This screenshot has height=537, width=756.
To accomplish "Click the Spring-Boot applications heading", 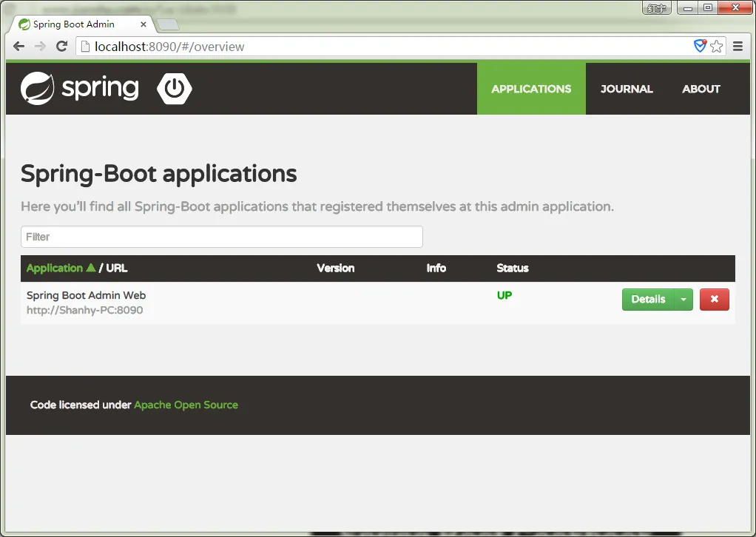I will [x=158, y=174].
